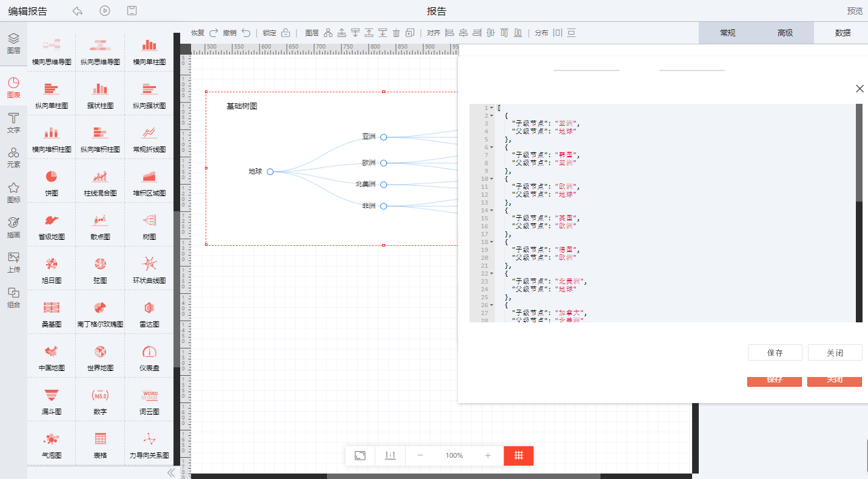The image size is (868, 479).
Task: Open the 图层 layers sidebar panel
Action: (x=13, y=44)
